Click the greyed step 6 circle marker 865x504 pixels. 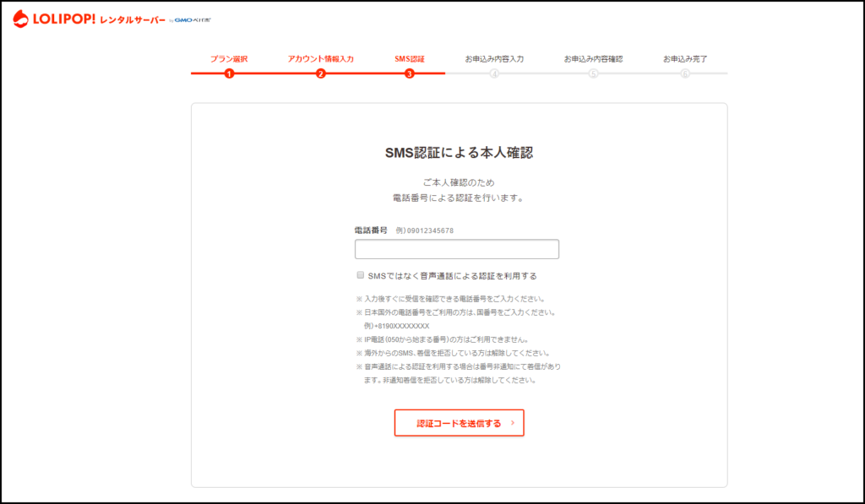coord(685,73)
